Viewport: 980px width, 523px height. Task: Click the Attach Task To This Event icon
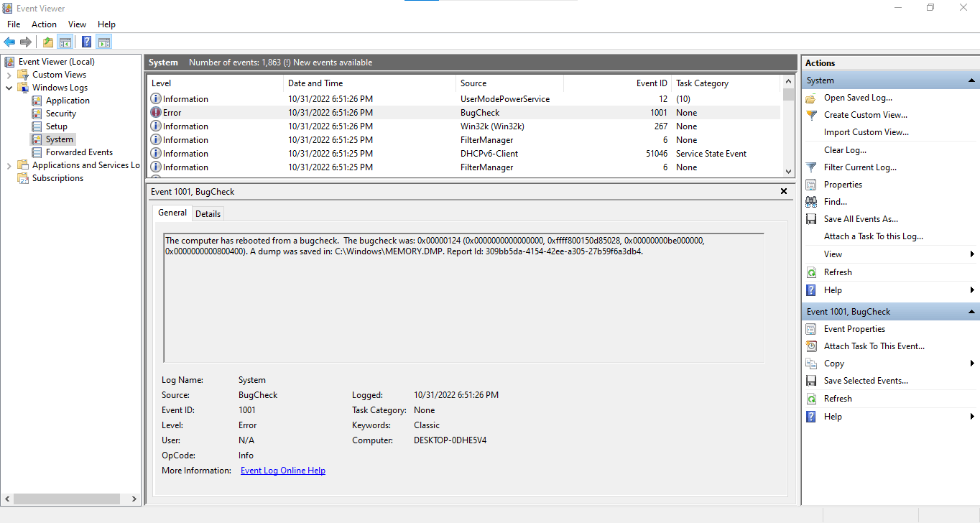coord(811,346)
